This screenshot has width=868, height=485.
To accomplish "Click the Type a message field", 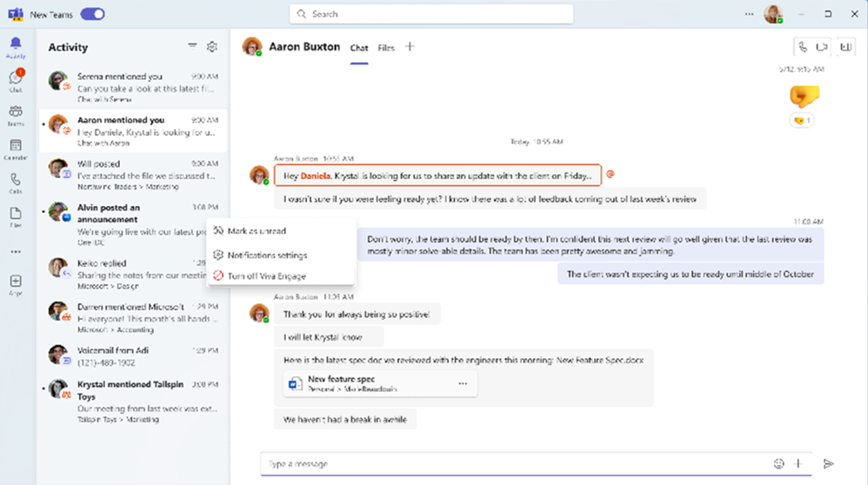I will pyautogui.click(x=515, y=464).
